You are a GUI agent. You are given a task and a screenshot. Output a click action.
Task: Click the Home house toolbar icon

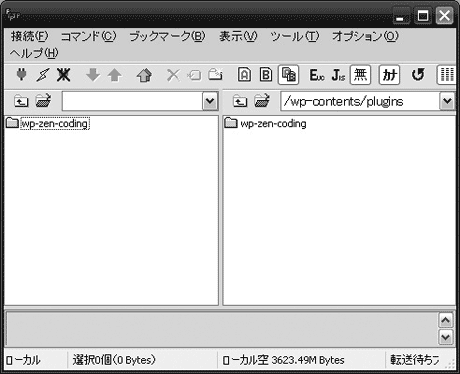tap(144, 75)
